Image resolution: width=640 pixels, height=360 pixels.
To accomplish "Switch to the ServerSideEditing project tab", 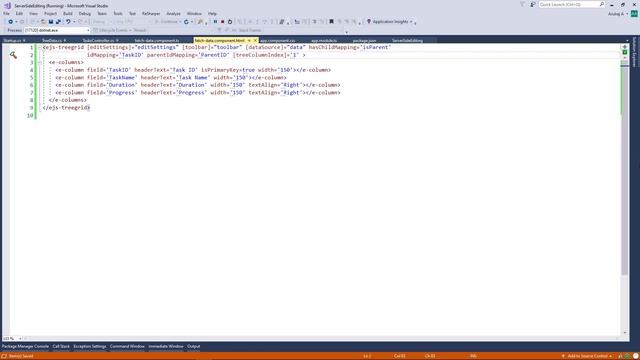I will click(x=407, y=40).
